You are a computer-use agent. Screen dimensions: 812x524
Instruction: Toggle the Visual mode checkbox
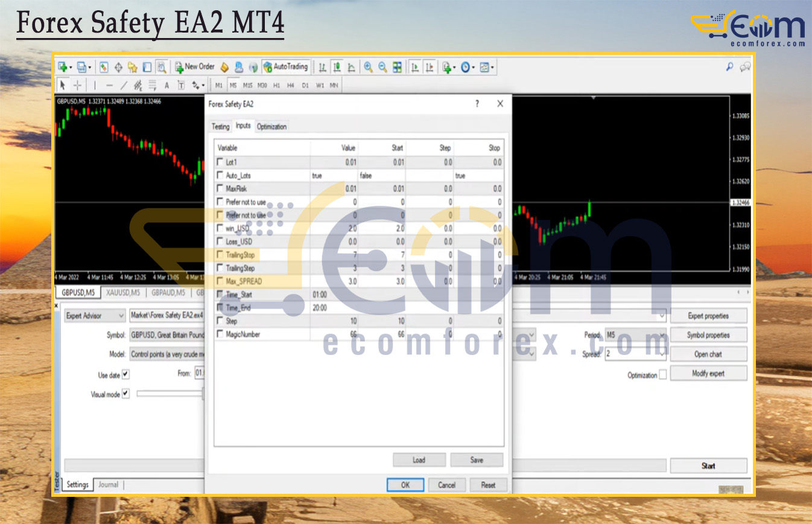125,393
